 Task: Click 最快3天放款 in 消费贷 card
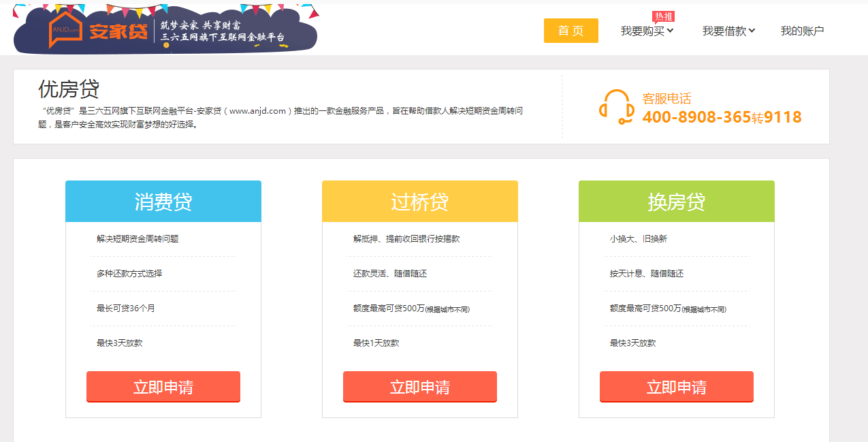click(119, 343)
